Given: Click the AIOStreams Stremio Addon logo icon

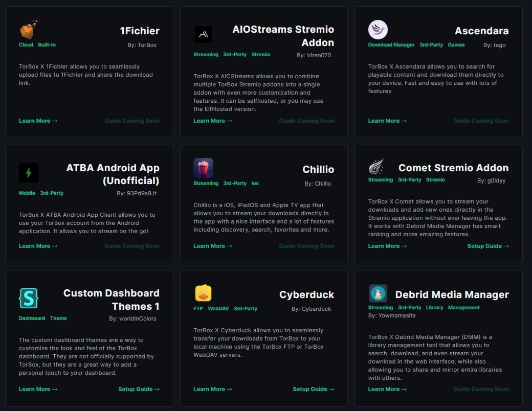Looking at the screenshot, I should point(203,34).
